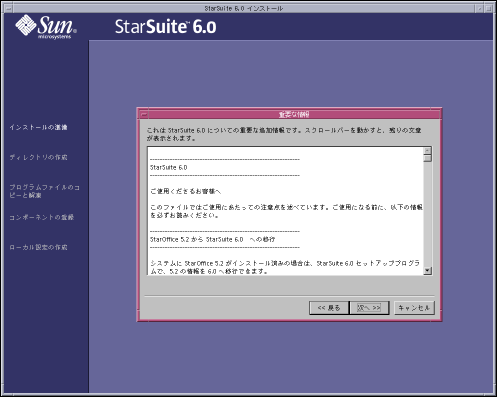Minimize the StarSuite 6.0 installer window
The image size is (497, 397).
(x=480, y=9)
